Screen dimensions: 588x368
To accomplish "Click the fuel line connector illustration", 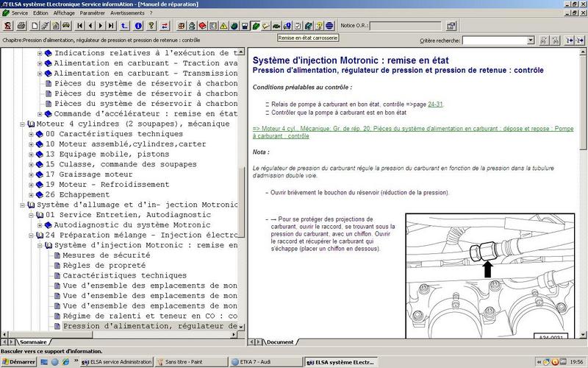I will point(490,276).
